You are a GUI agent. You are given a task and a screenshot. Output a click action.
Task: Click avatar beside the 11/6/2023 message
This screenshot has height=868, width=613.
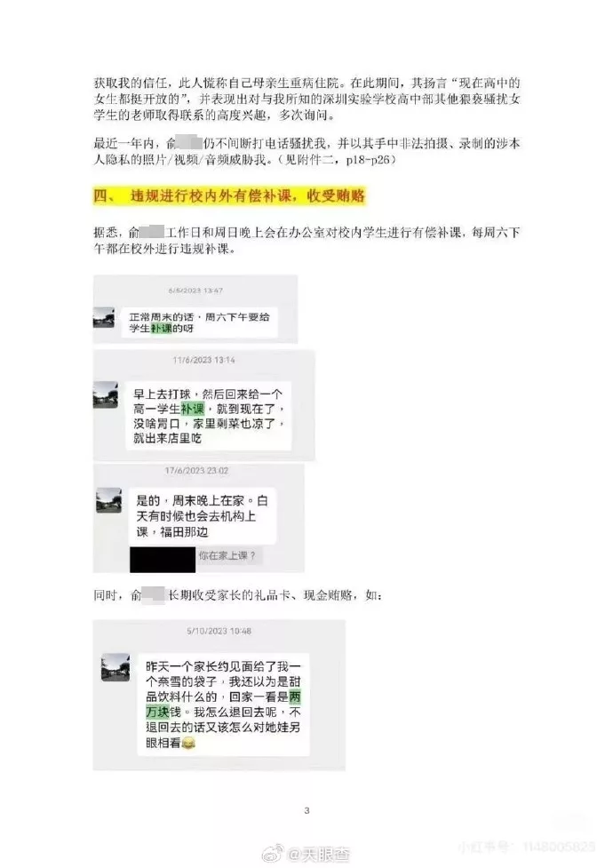105,394
